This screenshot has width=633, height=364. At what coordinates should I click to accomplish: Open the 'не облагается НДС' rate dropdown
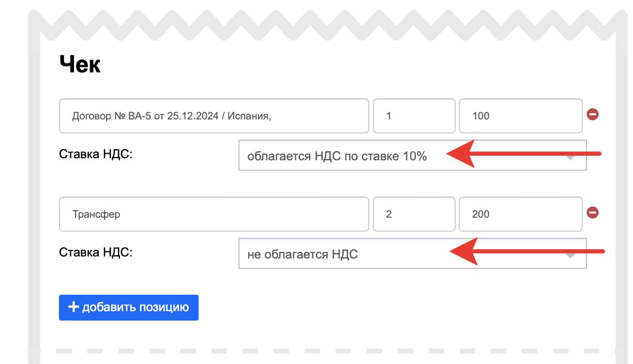pos(362,254)
